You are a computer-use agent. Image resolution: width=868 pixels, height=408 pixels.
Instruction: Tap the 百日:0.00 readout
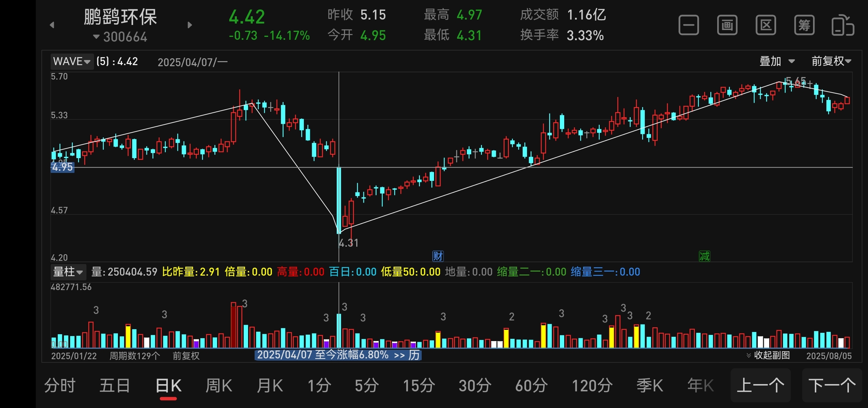pos(353,272)
